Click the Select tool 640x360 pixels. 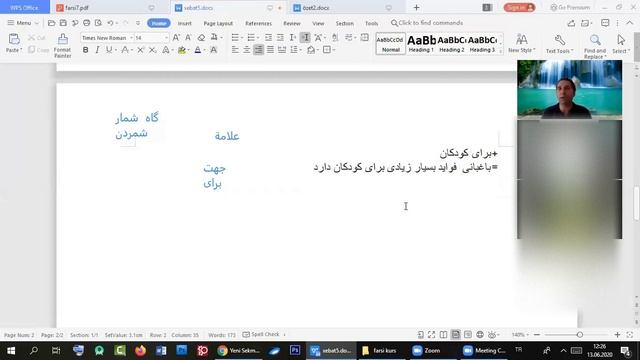click(x=621, y=44)
